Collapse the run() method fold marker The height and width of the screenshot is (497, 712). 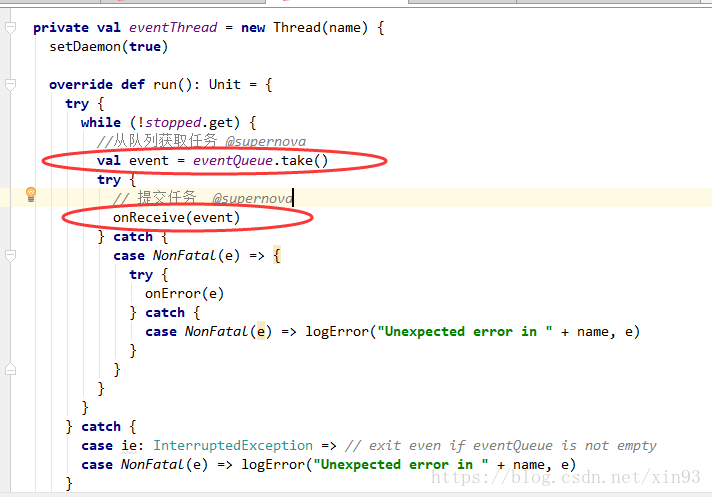(x=10, y=84)
